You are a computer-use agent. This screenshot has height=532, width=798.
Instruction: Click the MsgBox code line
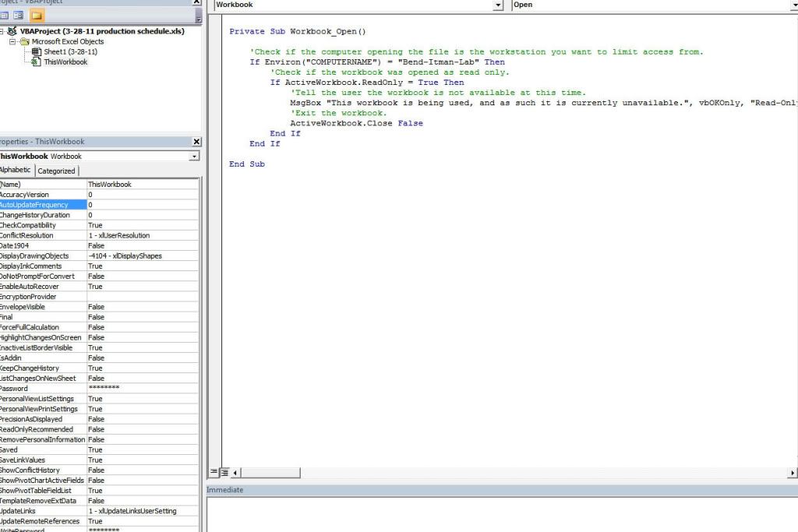543,103
